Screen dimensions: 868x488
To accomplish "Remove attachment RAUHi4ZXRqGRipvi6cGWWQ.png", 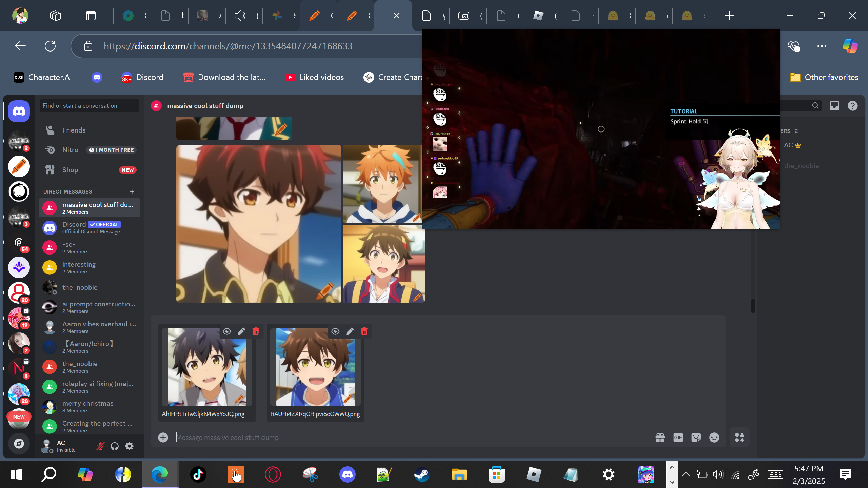I will point(364,331).
